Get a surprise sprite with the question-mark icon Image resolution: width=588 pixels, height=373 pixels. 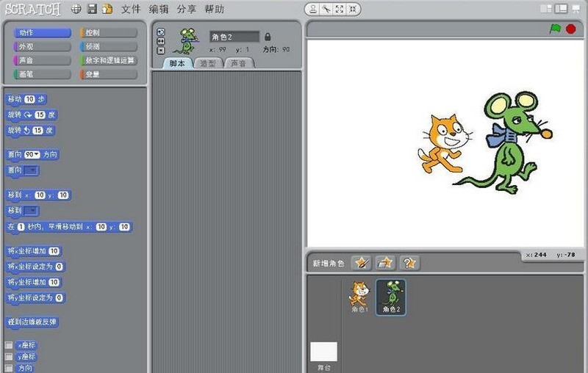[x=409, y=262]
